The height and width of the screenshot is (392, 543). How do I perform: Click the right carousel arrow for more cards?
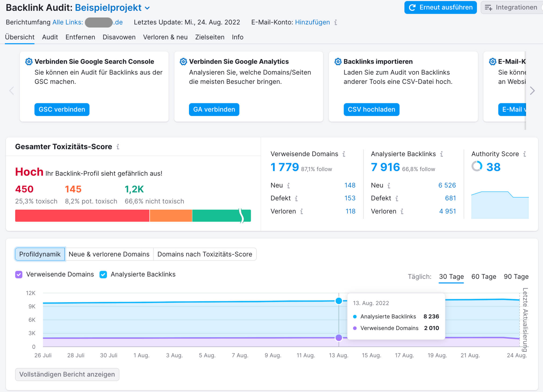532,91
